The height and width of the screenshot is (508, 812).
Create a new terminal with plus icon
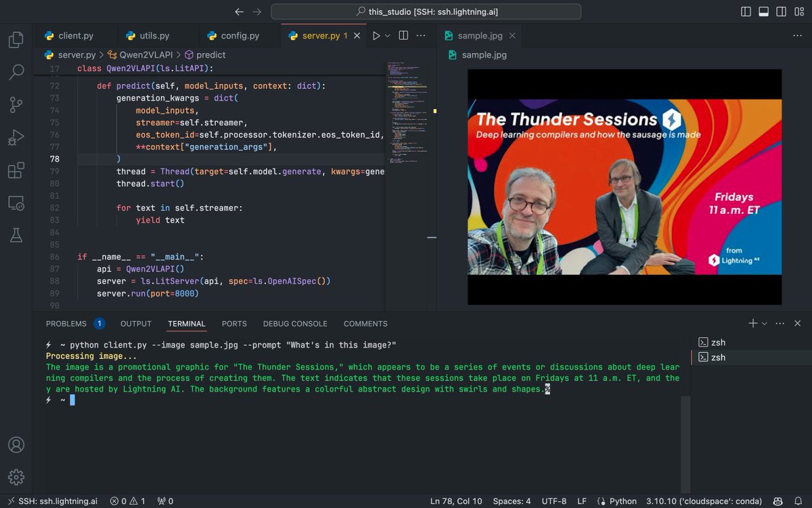pos(752,324)
